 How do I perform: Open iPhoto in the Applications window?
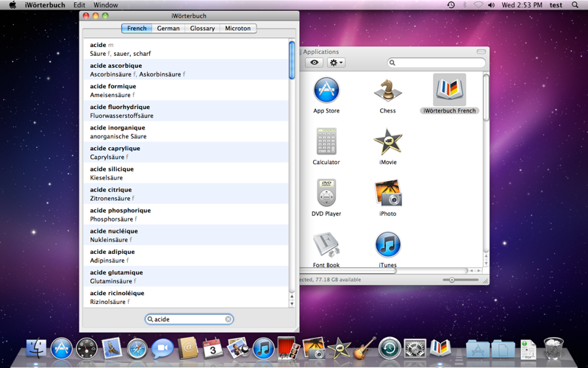pyautogui.click(x=388, y=193)
